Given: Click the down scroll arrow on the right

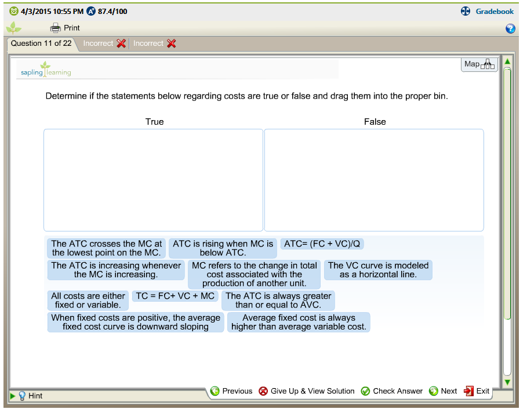Looking at the screenshot, I should (x=507, y=382).
